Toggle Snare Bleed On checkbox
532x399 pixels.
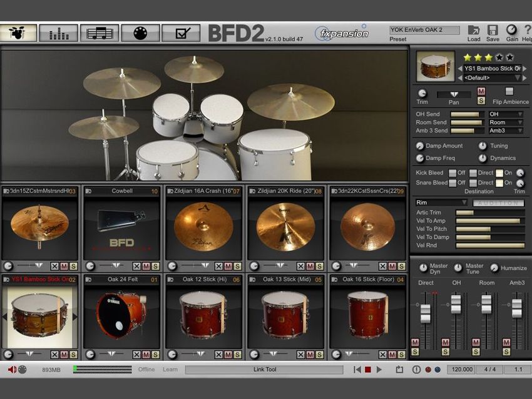click(x=499, y=183)
